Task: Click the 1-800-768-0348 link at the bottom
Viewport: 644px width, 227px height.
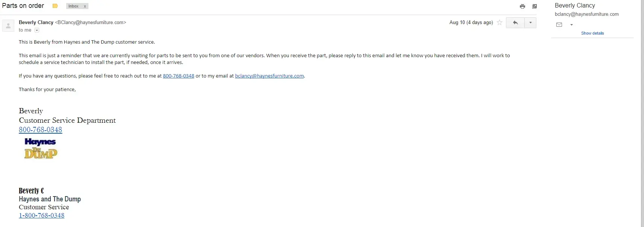Action: [42, 216]
